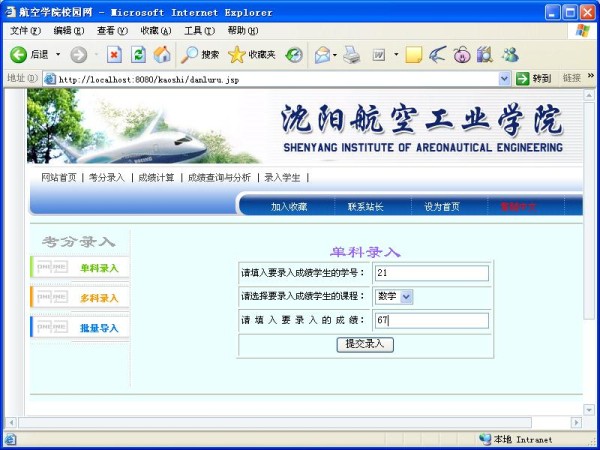Click the yellow note toolbar icon

click(x=414, y=55)
